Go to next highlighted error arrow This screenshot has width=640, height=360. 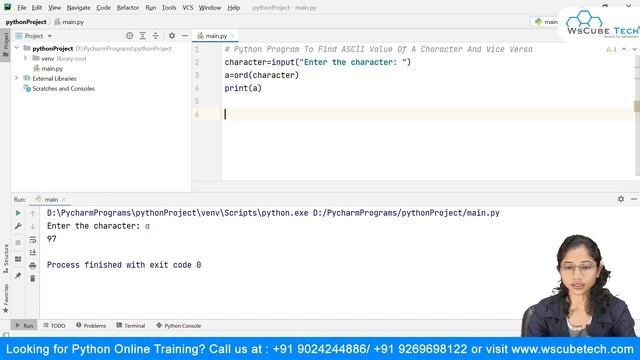click(x=634, y=49)
